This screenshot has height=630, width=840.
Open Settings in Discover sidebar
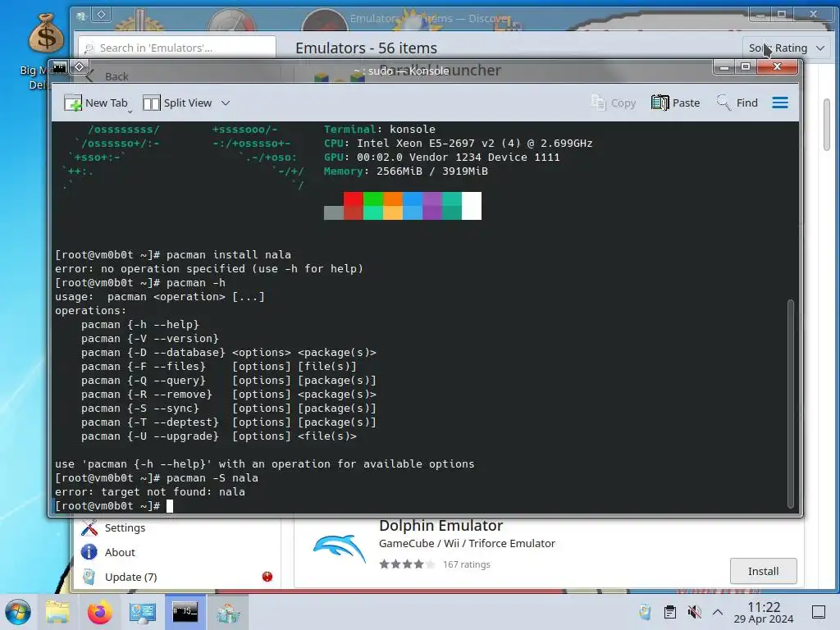125,527
